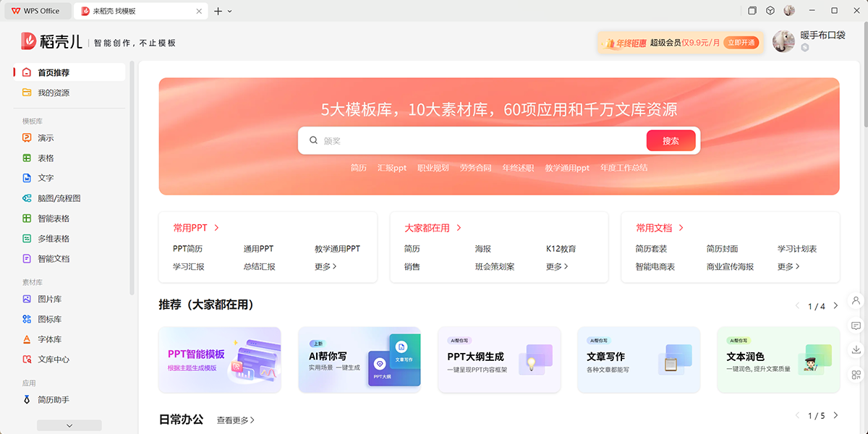Go to the next recommended page arrow
Image resolution: width=868 pixels, height=434 pixels.
(836, 306)
